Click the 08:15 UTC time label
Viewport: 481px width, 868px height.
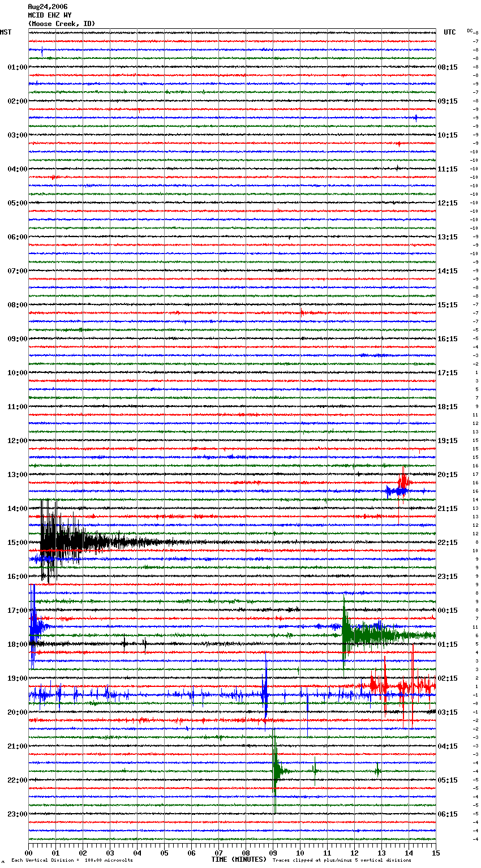pos(448,67)
